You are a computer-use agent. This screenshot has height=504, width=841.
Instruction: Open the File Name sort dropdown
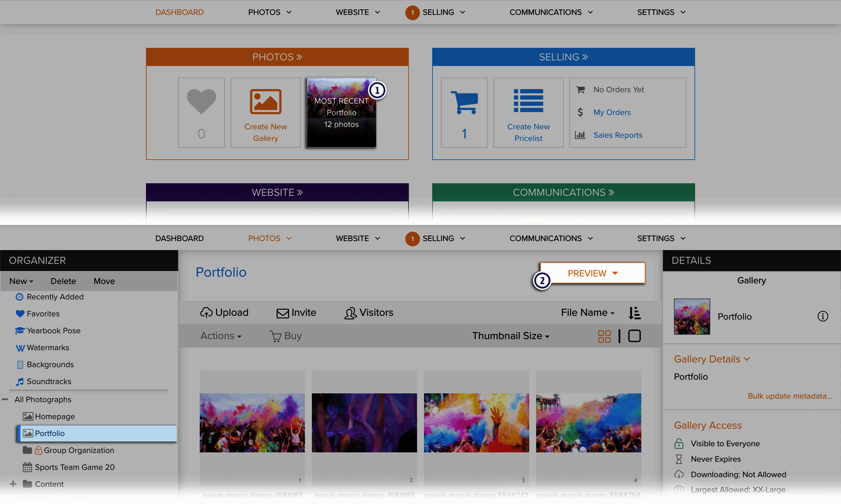coord(588,313)
